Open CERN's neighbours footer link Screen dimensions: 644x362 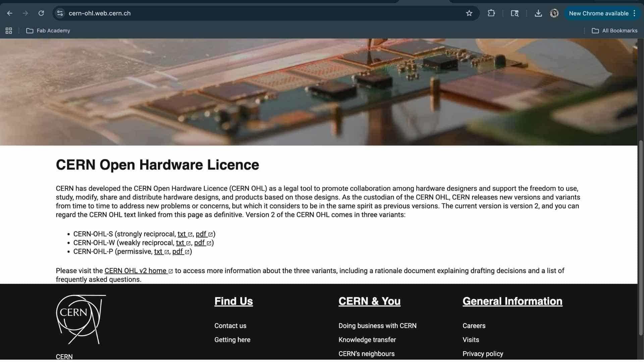[x=366, y=354]
